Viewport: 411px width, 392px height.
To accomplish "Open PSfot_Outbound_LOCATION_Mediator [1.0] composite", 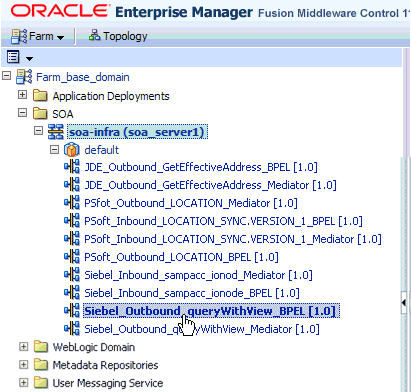I will (191, 203).
